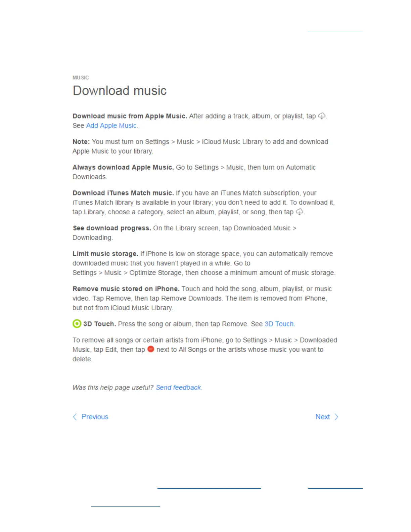Screen dimensions: 411x532
Task: Click the underlined blank link at top right
Action: [335, 31]
